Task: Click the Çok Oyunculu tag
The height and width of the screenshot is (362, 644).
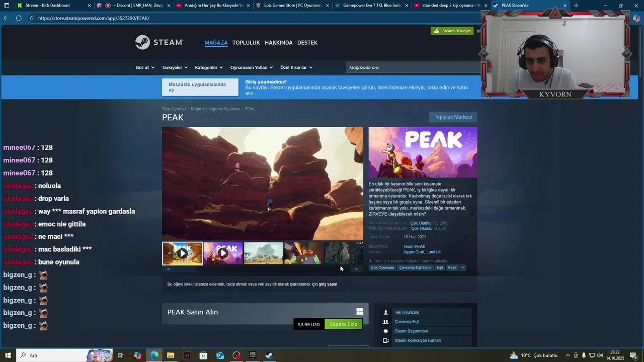Action: (x=382, y=267)
